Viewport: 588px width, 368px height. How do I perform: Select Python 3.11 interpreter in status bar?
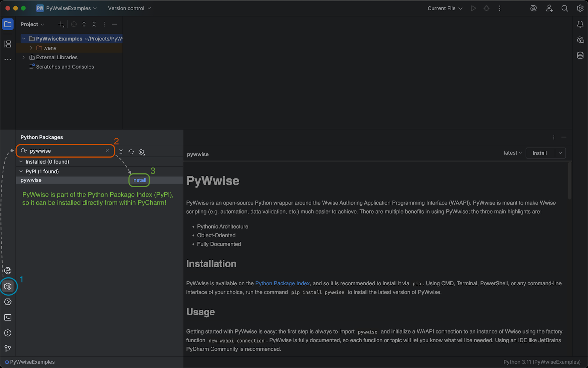coord(542,362)
